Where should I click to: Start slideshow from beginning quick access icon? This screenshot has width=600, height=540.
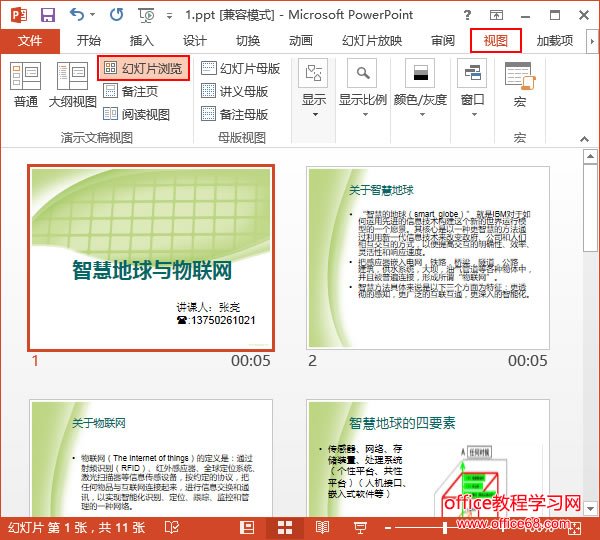[146, 15]
